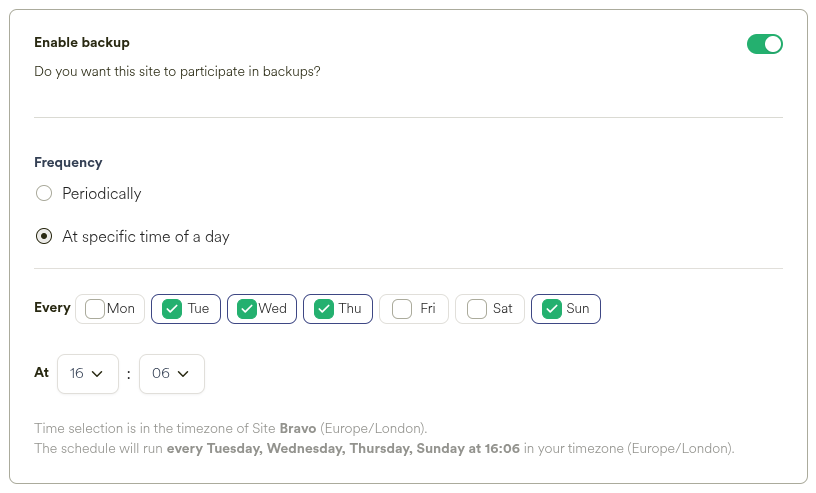The width and height of the screenshot is (816, 493).
Task: Click the chevron arrow in the minute selector
Action: click(183, 374)
